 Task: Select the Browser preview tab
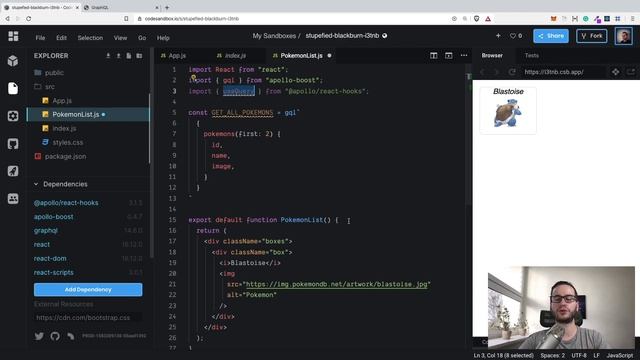pos(492,56)
